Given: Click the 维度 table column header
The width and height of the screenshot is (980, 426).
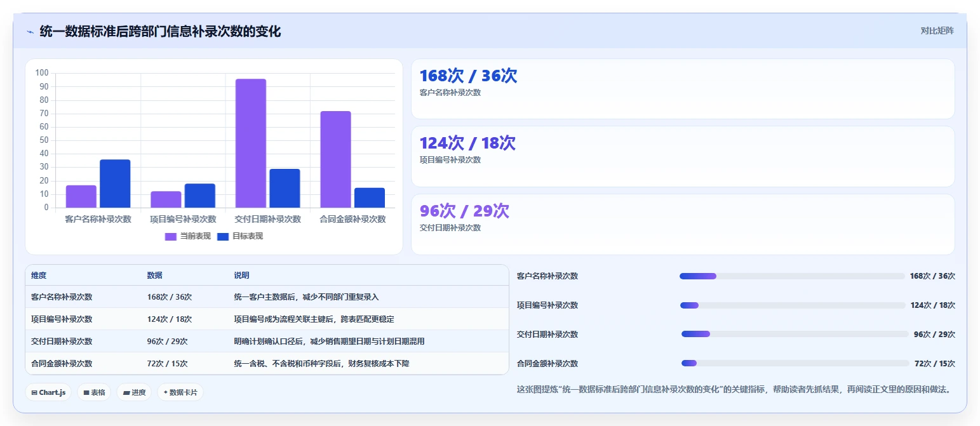Looking at the screenshot, I should [x=39, y=276].
